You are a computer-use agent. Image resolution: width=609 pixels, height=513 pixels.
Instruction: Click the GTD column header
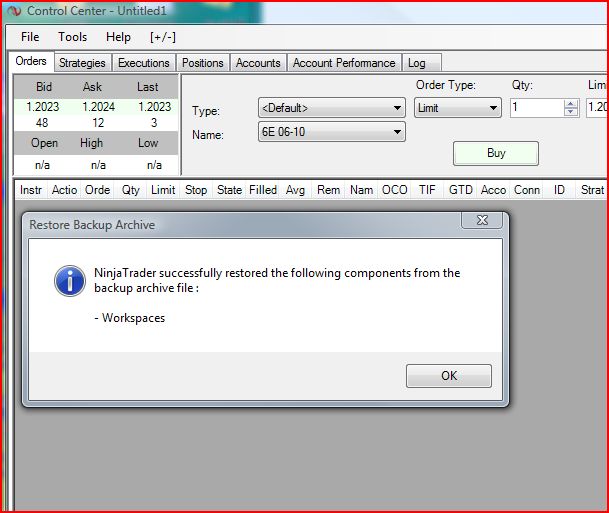click(461, 190)
